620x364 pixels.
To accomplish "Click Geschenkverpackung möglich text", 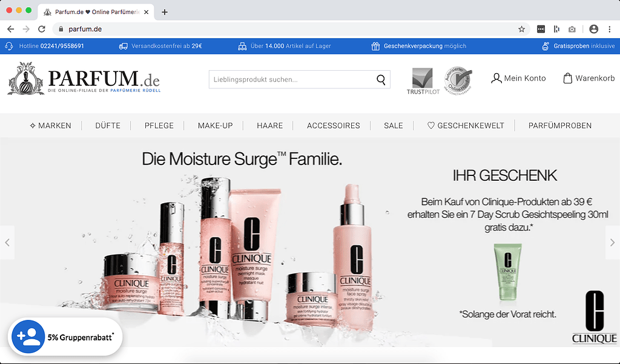I will (x=425, y=46).
